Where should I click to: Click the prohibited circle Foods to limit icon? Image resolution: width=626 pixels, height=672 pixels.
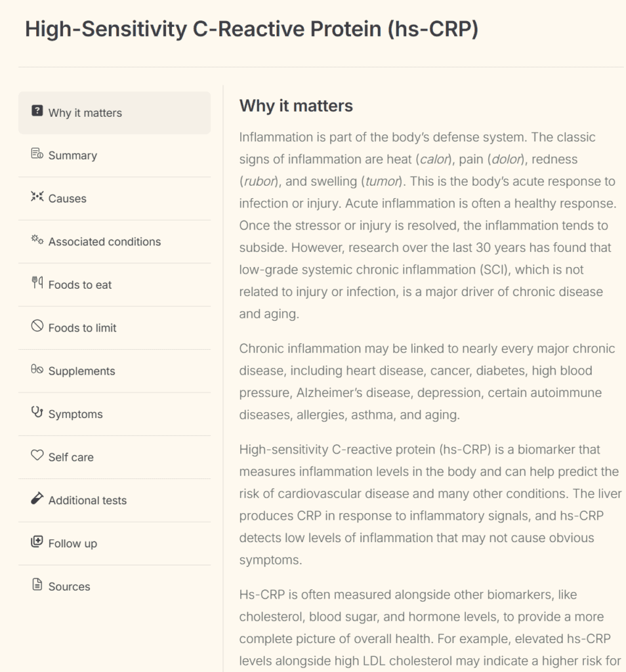coord(37,326)
